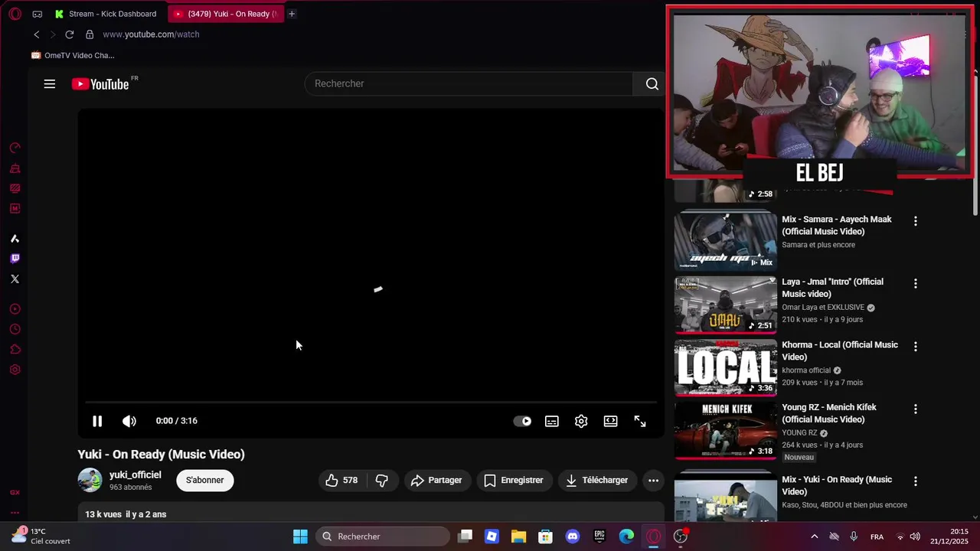Open more actions menu beside Télécharger
Image resolution: width=980 pixels, height=551 pixels.
[653, 481]
